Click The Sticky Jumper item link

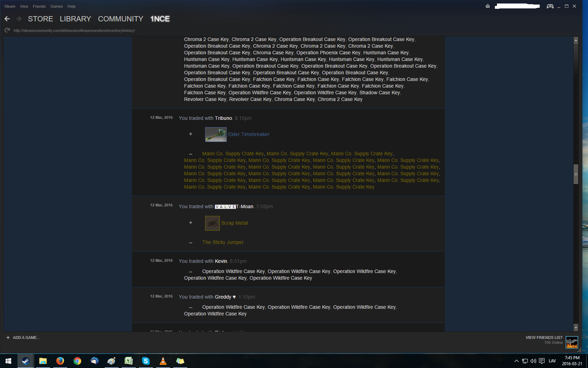tap(223, 242)
